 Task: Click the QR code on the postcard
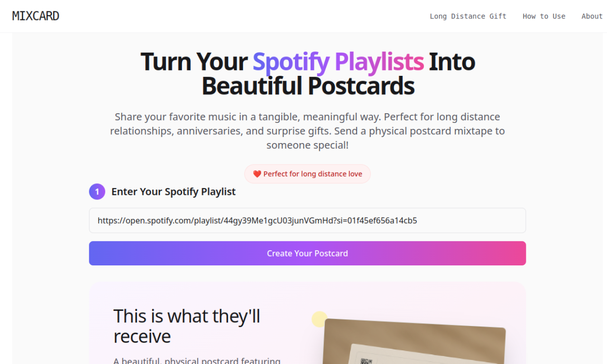[366, 361]
